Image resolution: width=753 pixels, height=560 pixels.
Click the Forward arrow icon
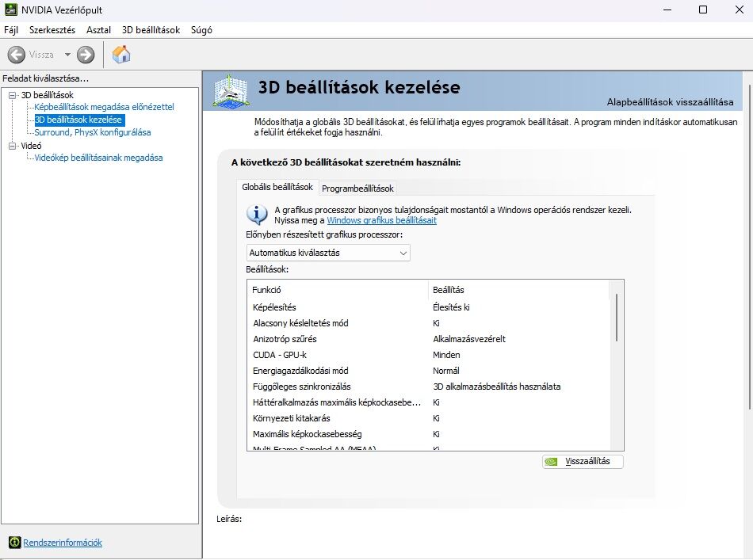click(x=86, y=55)
